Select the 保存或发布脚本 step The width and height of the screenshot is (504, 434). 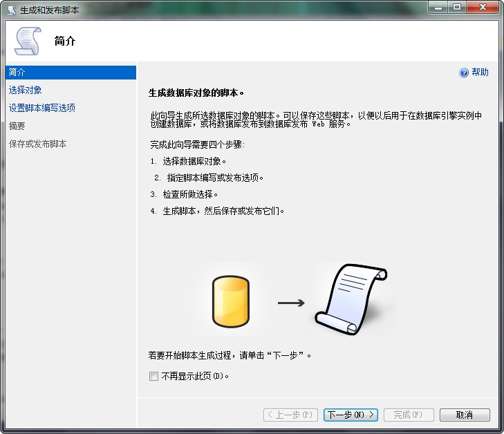(x=38, y=144)
